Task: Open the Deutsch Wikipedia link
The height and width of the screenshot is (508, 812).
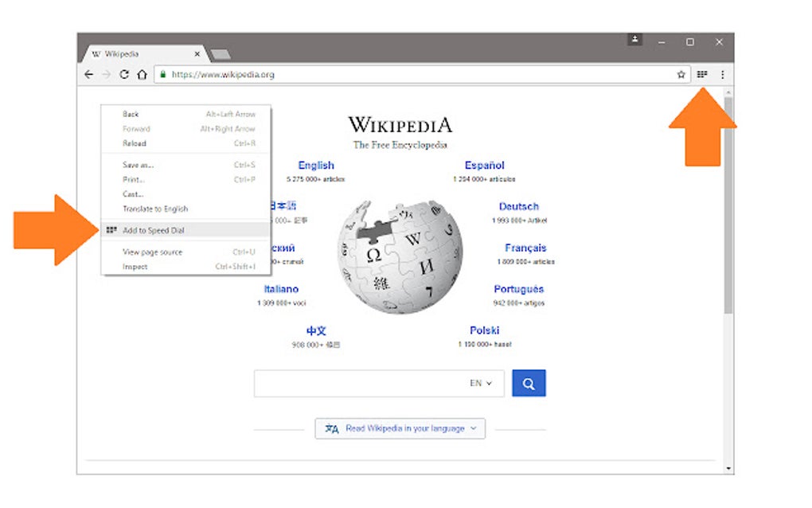Action: (519, 206)
